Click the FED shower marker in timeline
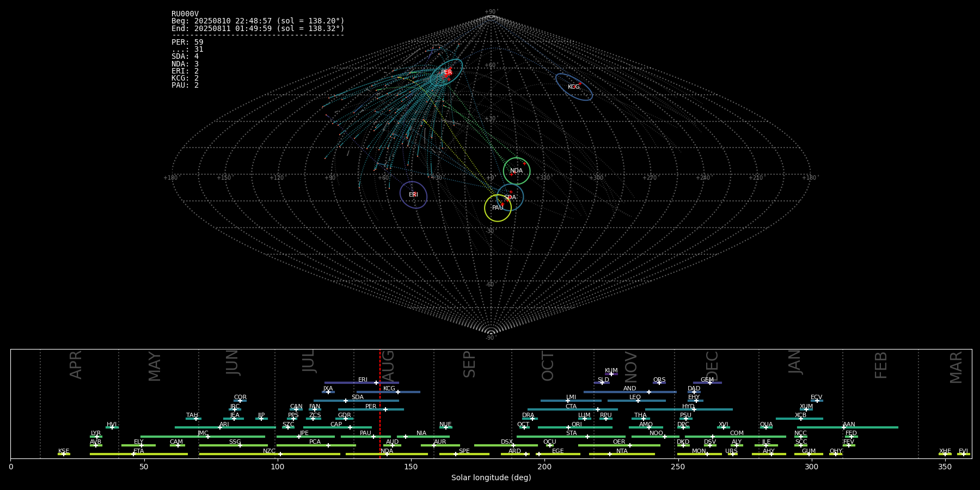This screenshot has height=490, width=980. [852, 437]
